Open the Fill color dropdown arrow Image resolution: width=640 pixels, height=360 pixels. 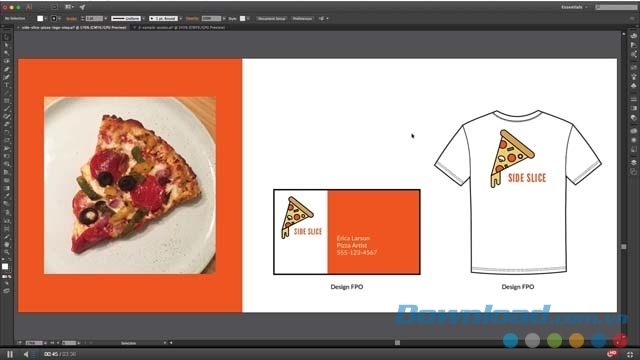45,18
